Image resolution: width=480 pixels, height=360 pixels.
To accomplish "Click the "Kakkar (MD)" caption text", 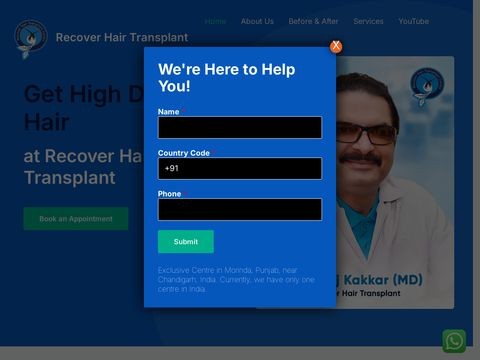I will click(x=383, y=280).
